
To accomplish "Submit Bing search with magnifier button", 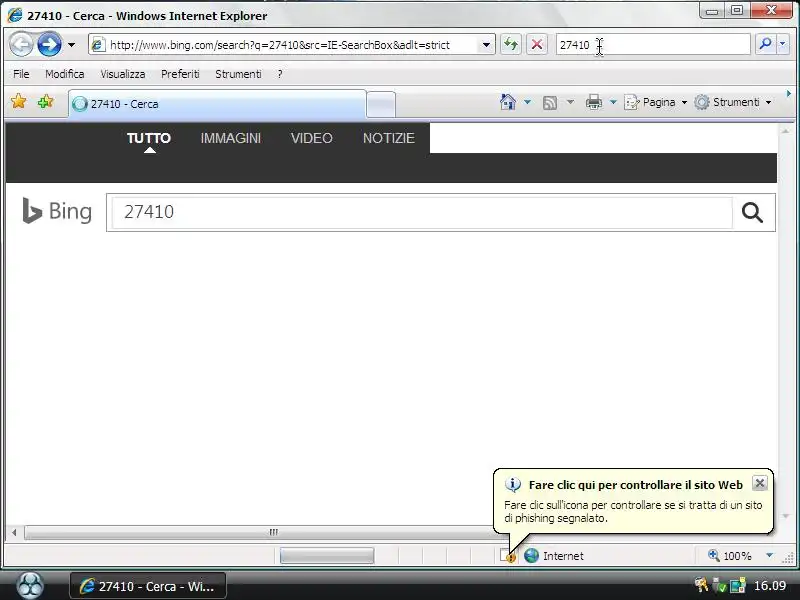I will pyautogui.click(x=753, y=212).
